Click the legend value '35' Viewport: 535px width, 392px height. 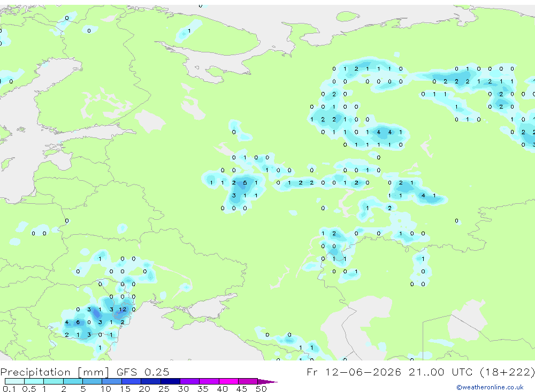[x=203, y=389]
